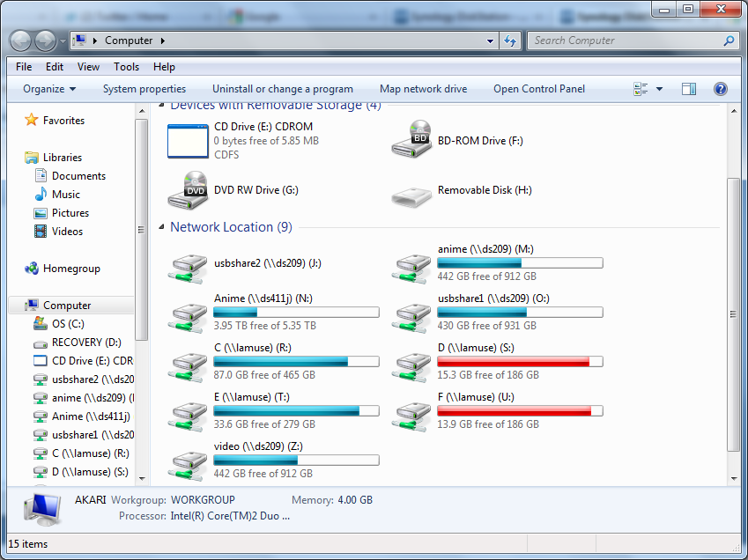Select the D lamuse (S:) drive icon
Viewport: 748px width, 560px height.
pos(411,366)
